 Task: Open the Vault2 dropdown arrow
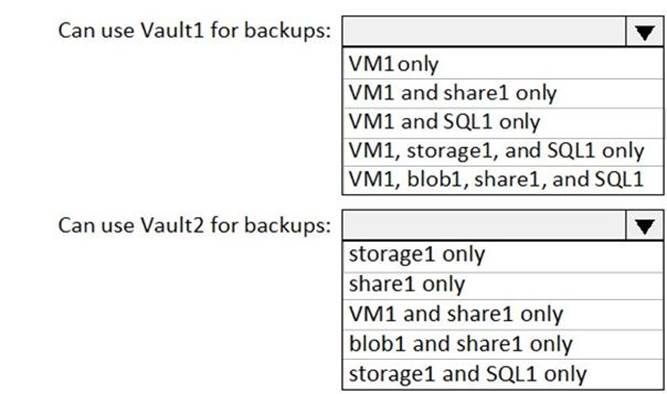coord(644,225)
